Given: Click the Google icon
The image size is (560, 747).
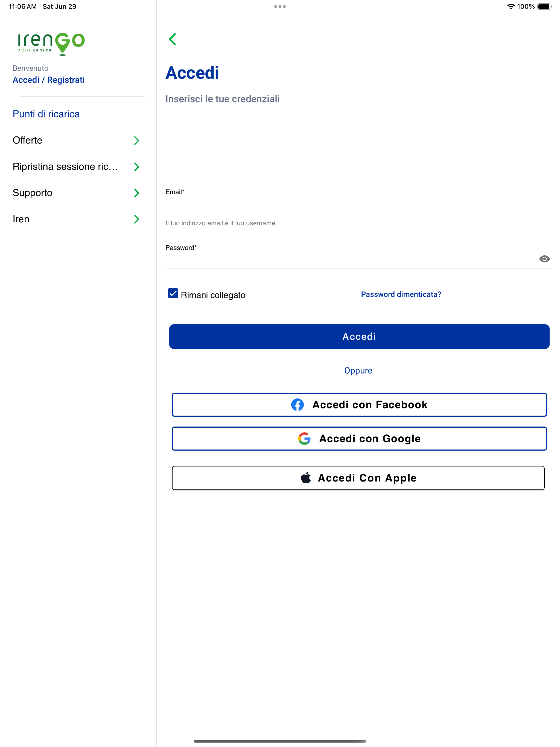Looking at the screenshot, I should (x=304, y=438).
